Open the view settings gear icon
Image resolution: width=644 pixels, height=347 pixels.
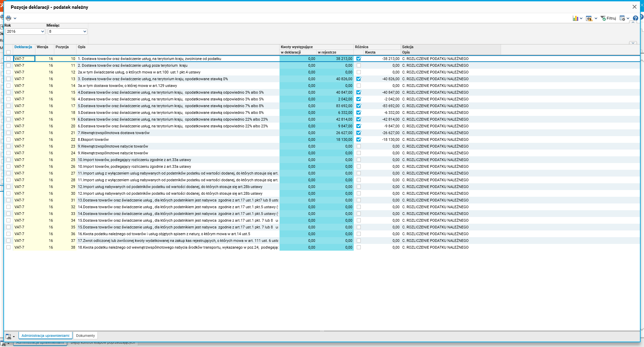click(x=622, y=18)
